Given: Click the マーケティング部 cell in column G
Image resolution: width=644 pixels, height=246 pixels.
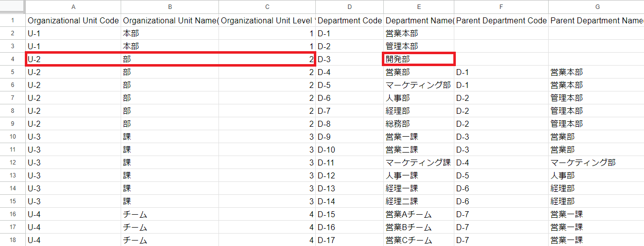Looking at the screenshot, I should (x=596, y=163).
